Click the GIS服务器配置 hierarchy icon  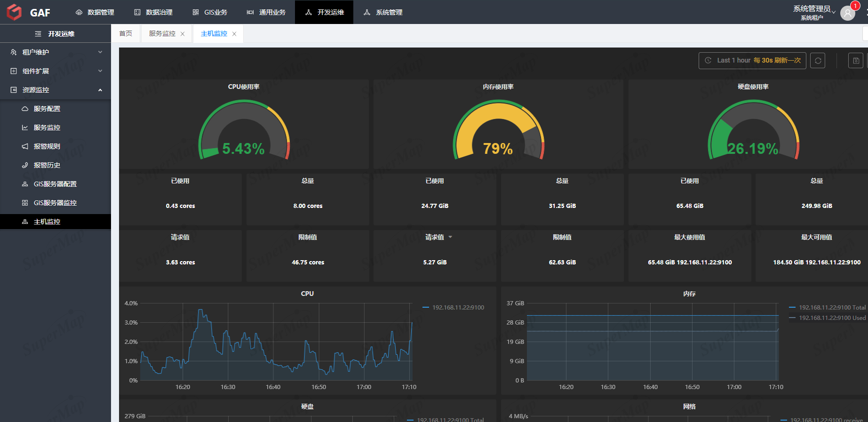[x=25, y=184]
